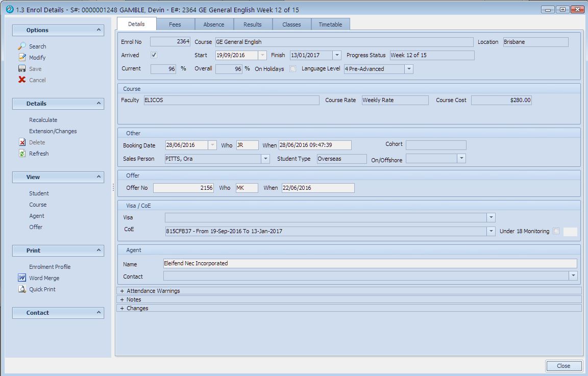Viewport: 588px width, 376px height.
Task: Click the Quick Print icon
Action: coord(22,289)
